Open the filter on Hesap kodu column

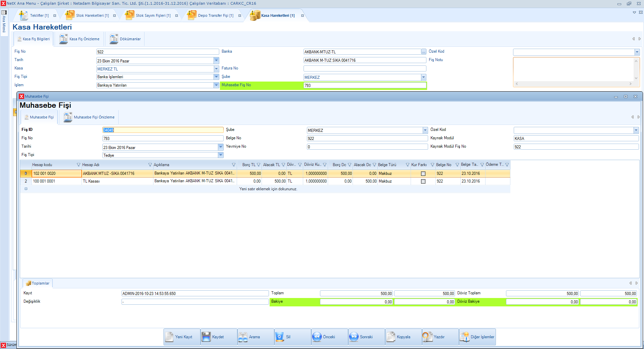pos(79,165)
